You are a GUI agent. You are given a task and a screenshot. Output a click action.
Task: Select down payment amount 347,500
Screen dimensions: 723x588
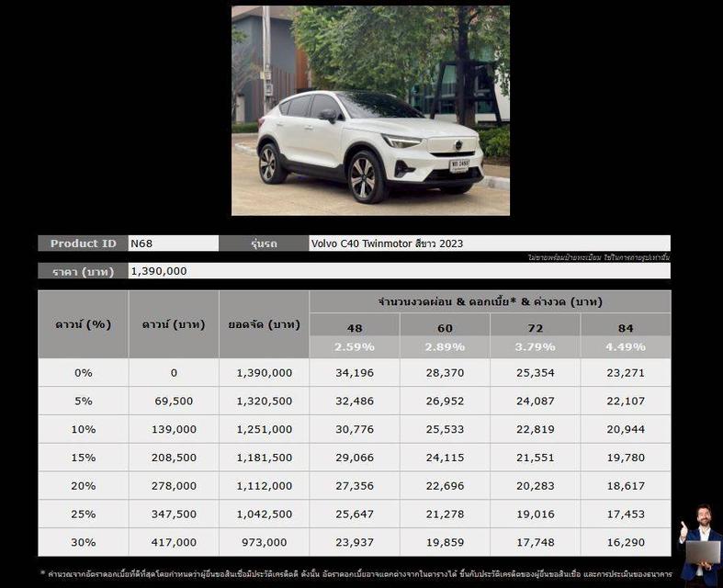[174, 514]
